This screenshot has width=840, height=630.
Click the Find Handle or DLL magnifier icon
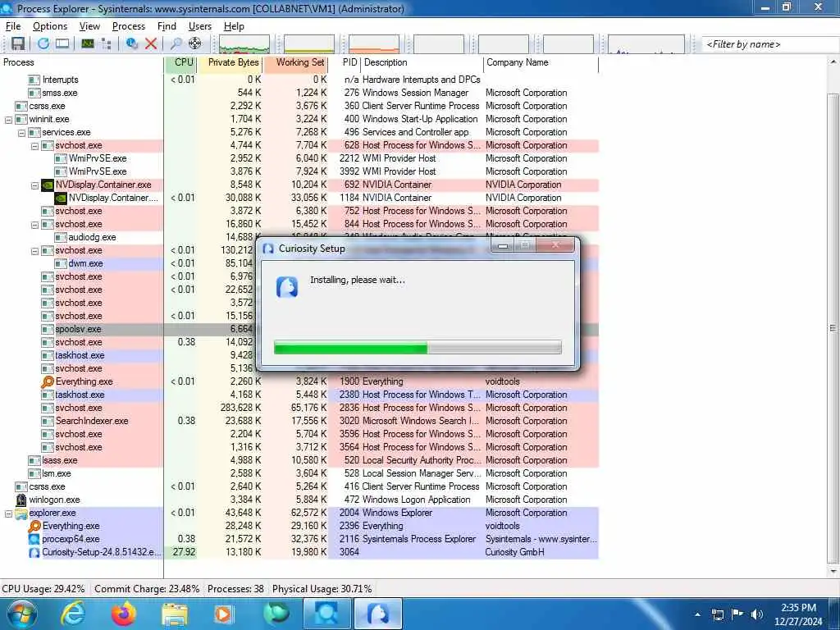[x=176, y=44]
